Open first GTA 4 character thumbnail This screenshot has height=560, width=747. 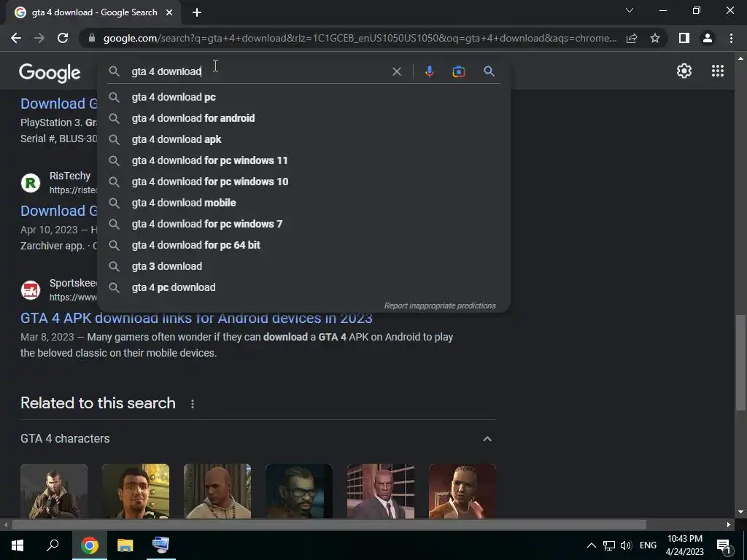(x=54, y=491)
